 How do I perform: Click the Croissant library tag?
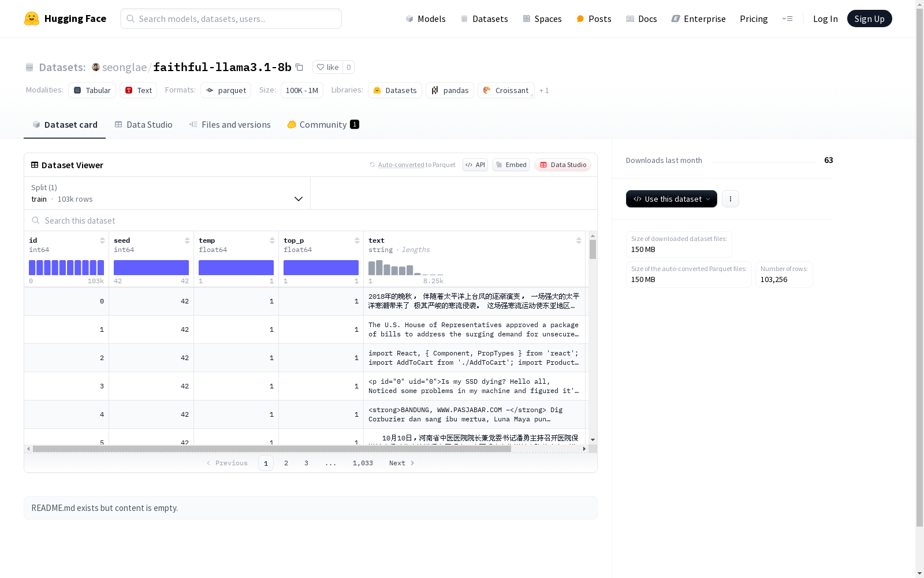coord(506,90)
